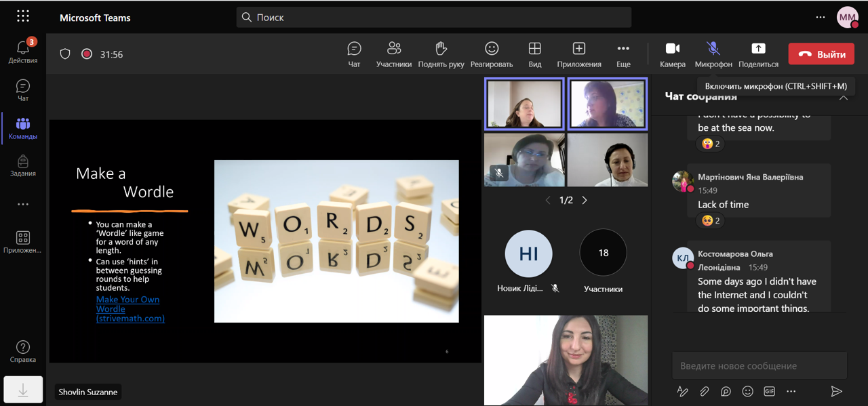This screenshot has width=868, height=406.
Task: Go to Команды in the sidebar
Action: [x=23, y=128]
